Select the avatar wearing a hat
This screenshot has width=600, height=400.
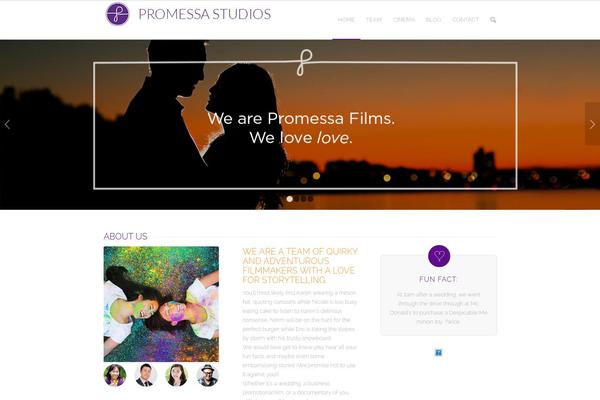[207, 375]
